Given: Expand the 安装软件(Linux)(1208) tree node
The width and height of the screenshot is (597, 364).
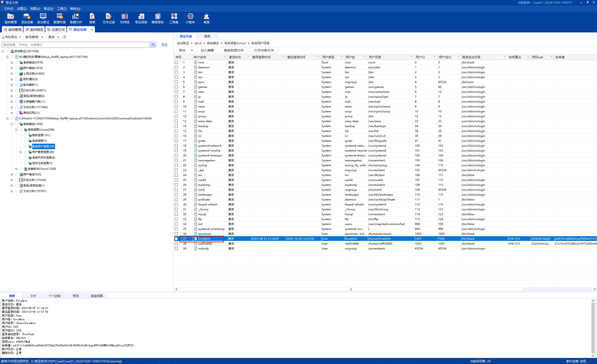Looking at the screenshot, I should pos(16,169).
